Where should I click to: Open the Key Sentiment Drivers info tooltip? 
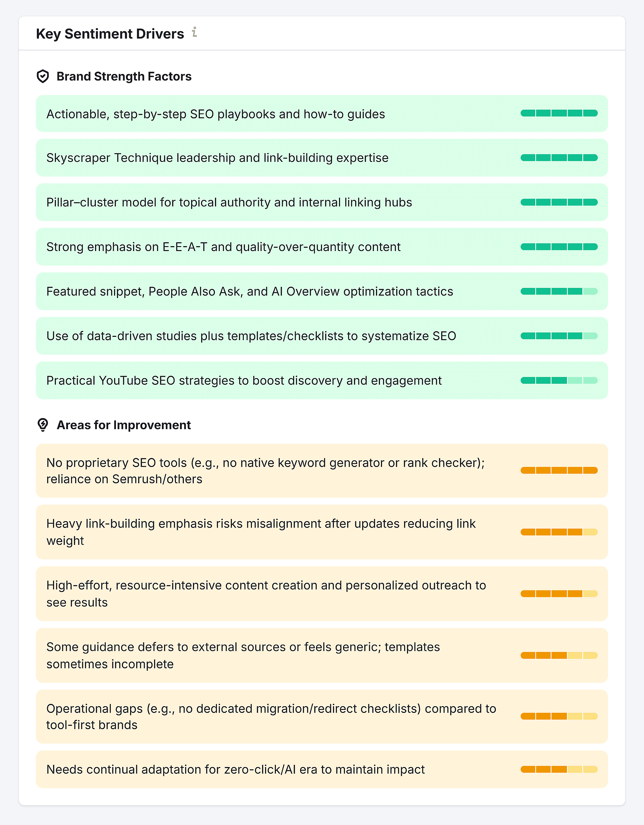click(x=195, y=33)
